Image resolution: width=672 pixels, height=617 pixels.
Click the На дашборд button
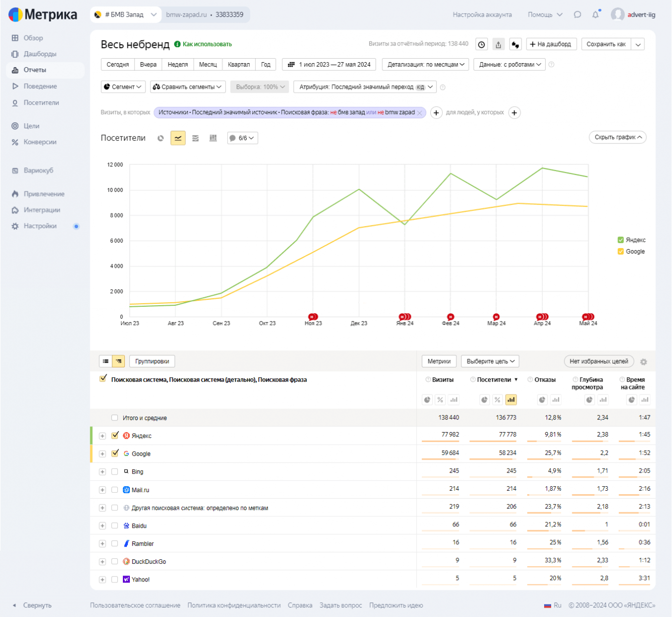(x=550, y=45)
